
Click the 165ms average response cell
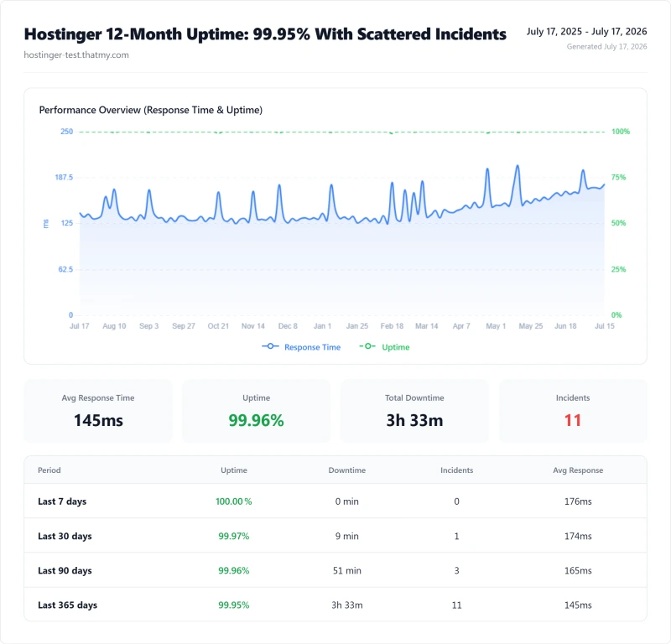coord(578,570)
